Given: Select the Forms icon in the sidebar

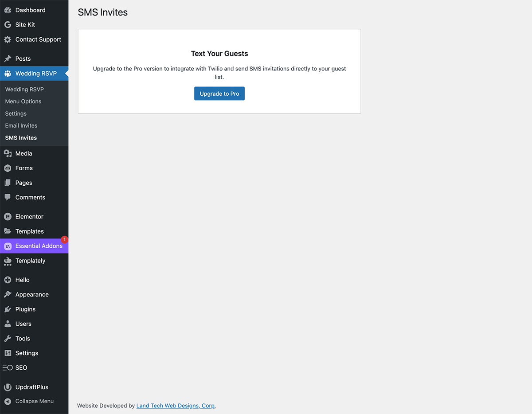Looking at the screenshot, I should click(7, 168).
